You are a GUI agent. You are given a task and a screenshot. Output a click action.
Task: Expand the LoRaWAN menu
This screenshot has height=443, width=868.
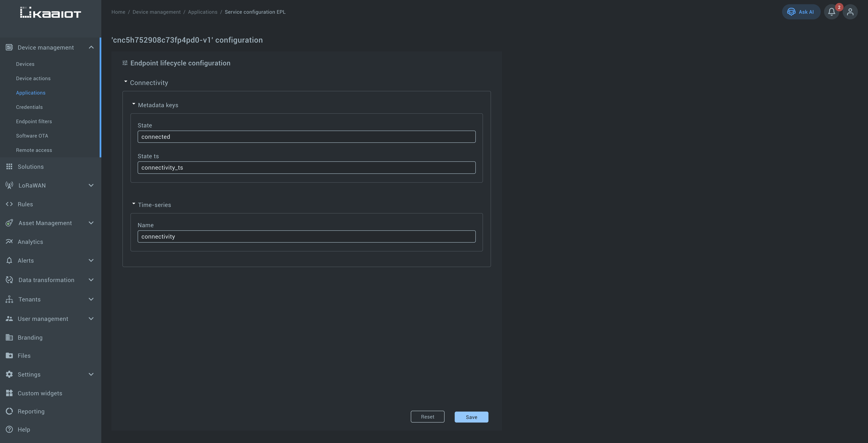coord(91,185)
